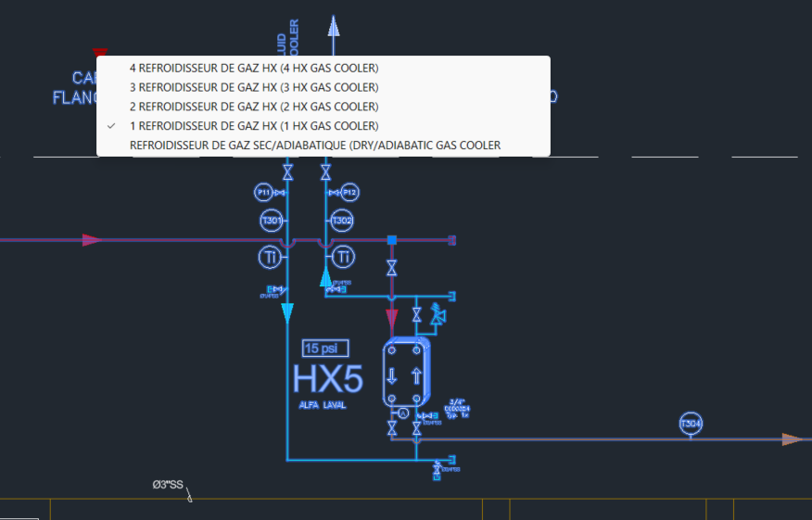Select the P12 pressure gauge symbol

[350, 193]
